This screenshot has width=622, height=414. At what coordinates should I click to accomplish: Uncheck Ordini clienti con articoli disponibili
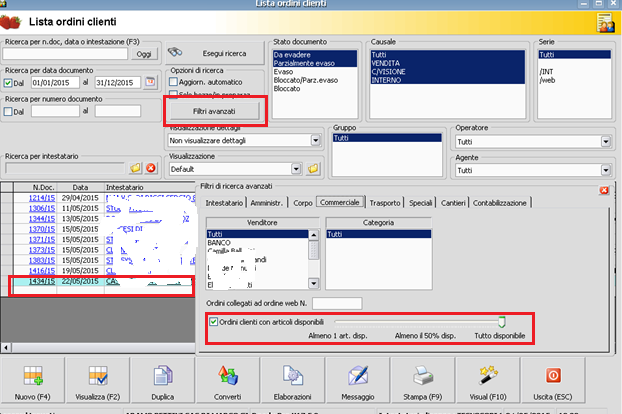tap(213, 322)
